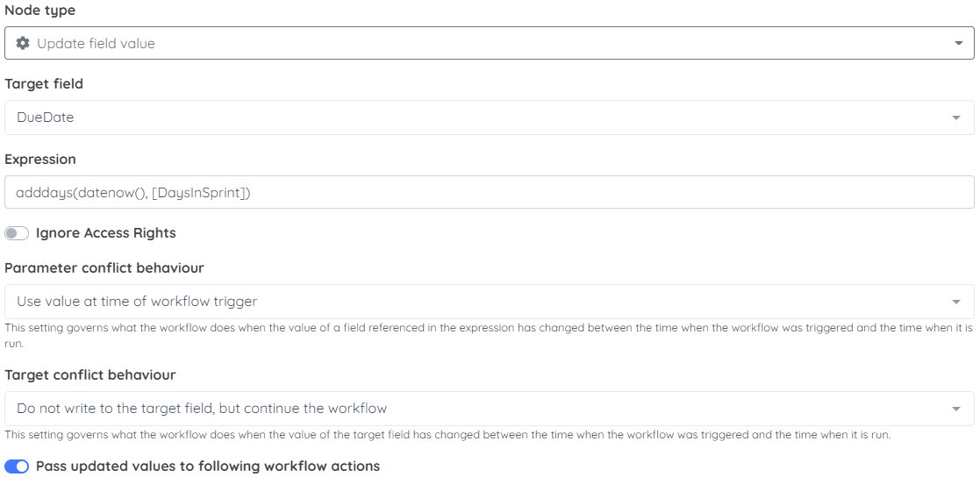Image resolution: width=980 pixels, height=477 pixels.
Task: Click the "Parameter conflict behaviour" heading
Action: 104,267
